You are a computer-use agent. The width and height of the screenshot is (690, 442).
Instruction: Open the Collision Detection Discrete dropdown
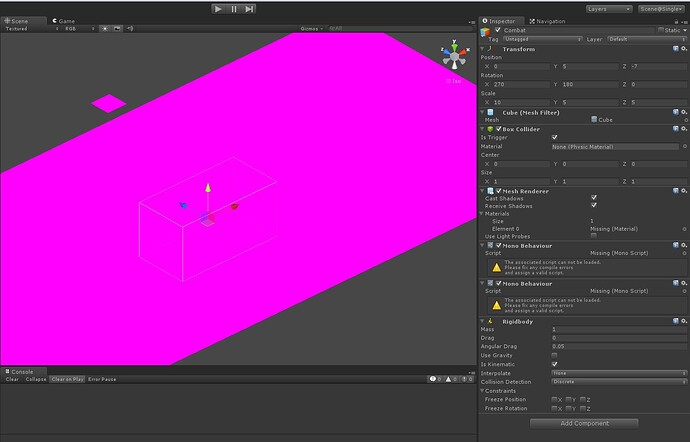pos(619,382)
